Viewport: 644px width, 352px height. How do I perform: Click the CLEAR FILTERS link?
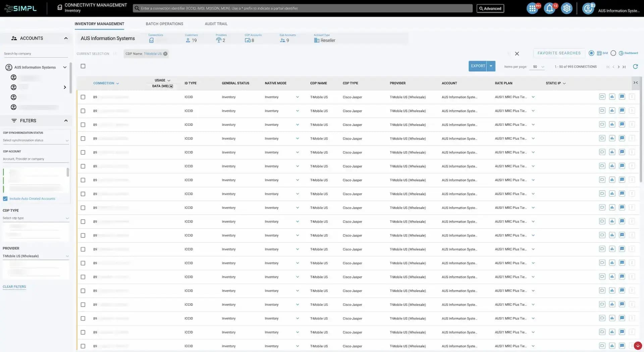coord(14,287)
